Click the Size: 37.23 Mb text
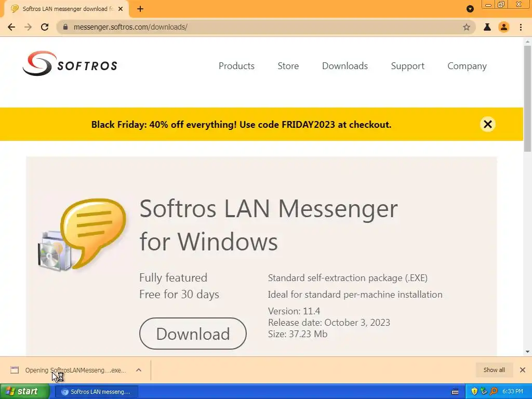Screen dimensions: 532x399 [x=298, y=334]
